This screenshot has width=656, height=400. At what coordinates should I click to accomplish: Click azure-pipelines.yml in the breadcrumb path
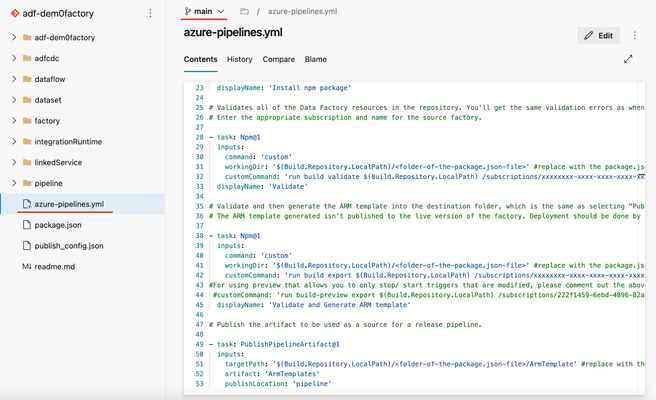click(x=302, y=11)
